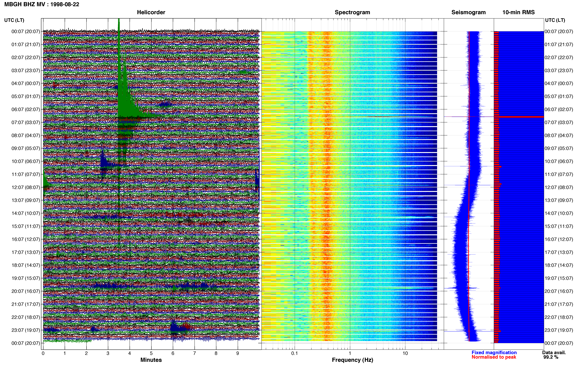Click the left '23:07 (19:07)' time label
The height and width of the screenshot is (368, 588).
click(x=26, y=330)
